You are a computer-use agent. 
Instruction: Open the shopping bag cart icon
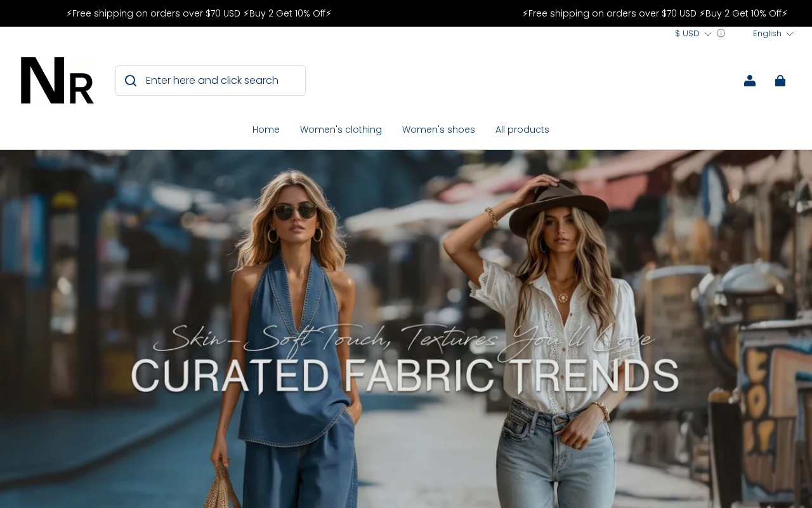780,81
